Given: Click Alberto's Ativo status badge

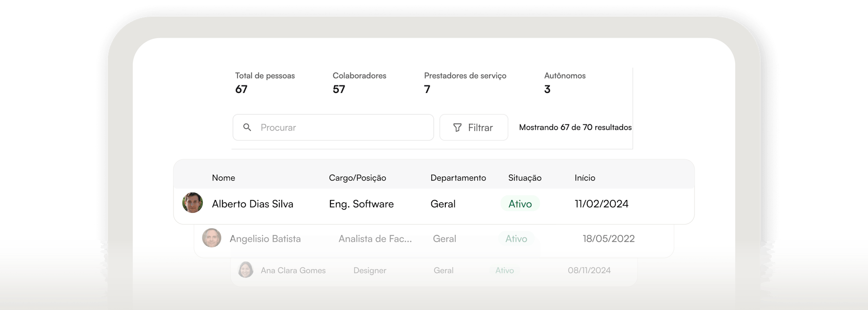Looking at the screenshot, I should coord(520,204).
